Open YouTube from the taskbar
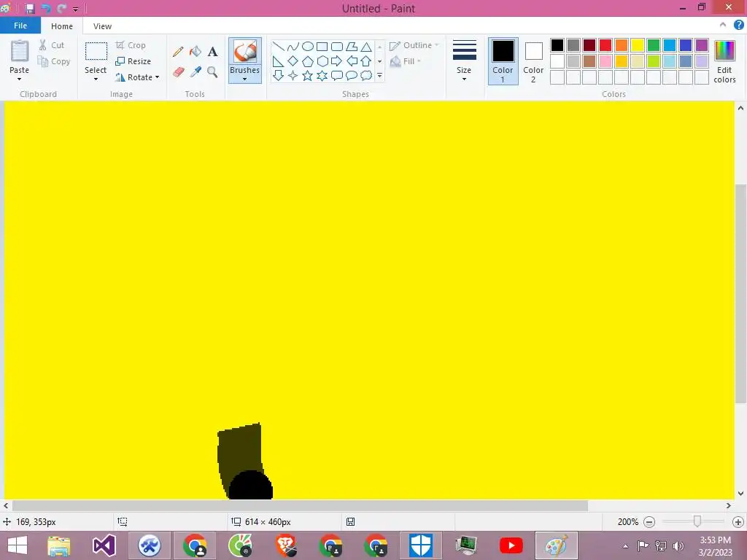The height and width of the screenshot is (560, 747). (511, 545)
